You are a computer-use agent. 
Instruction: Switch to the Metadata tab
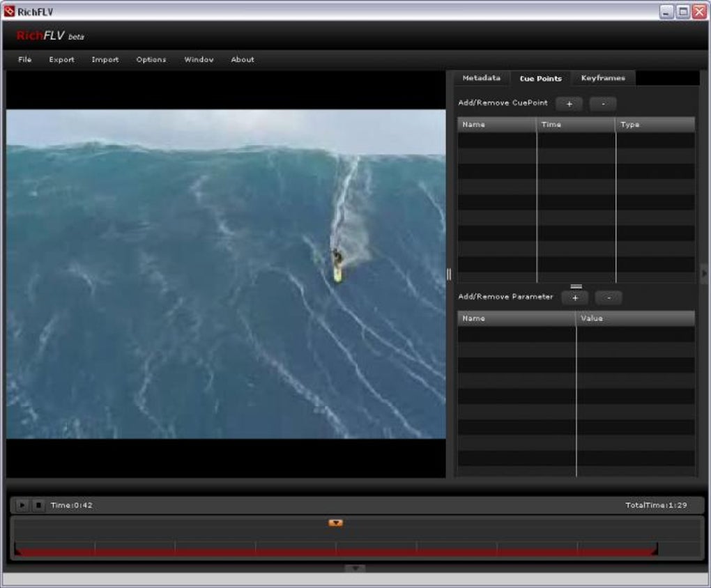point(482,78)
